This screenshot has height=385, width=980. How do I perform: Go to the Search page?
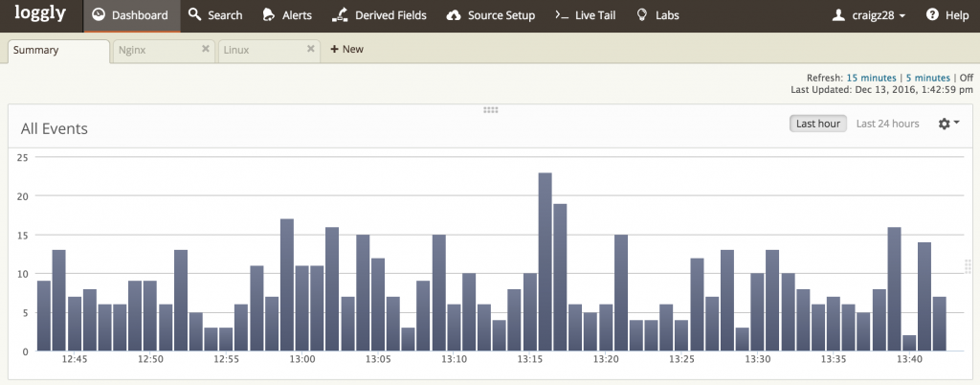click(215, 15)
